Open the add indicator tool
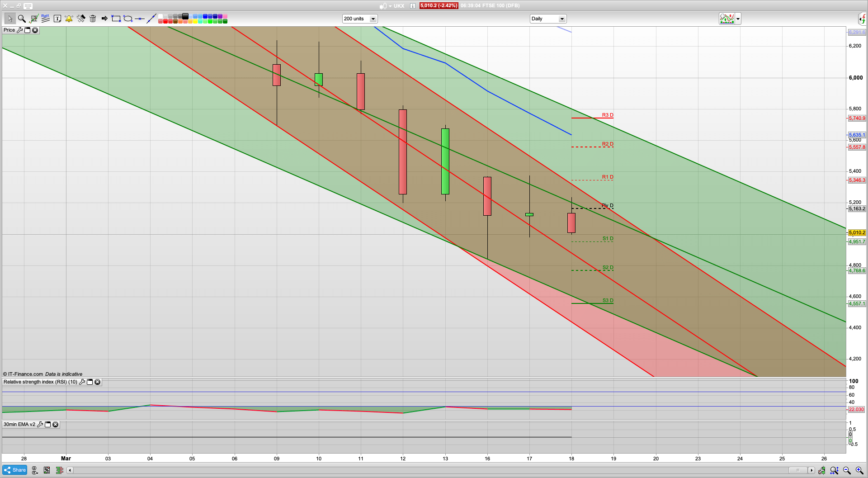The height and width of the screenshot is (478, 868). (x=34, y=19)
